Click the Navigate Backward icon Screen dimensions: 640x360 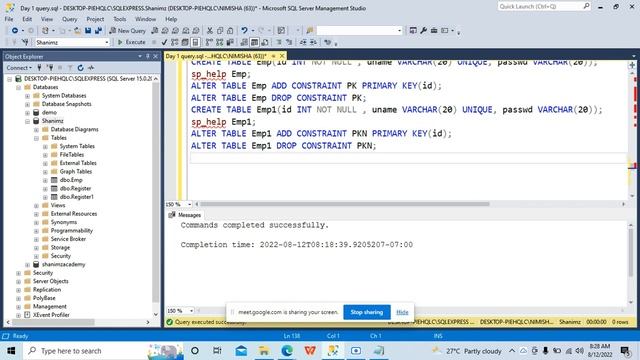pos(15,31)
